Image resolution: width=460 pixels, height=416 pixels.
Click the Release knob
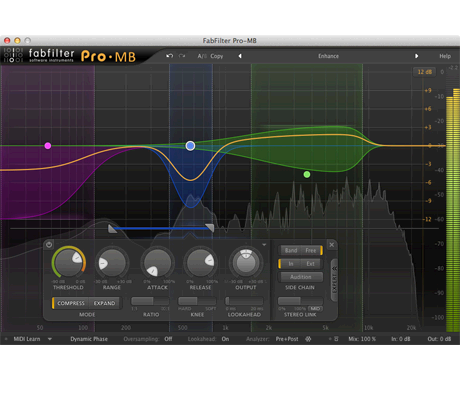click(x=200, y=263)
